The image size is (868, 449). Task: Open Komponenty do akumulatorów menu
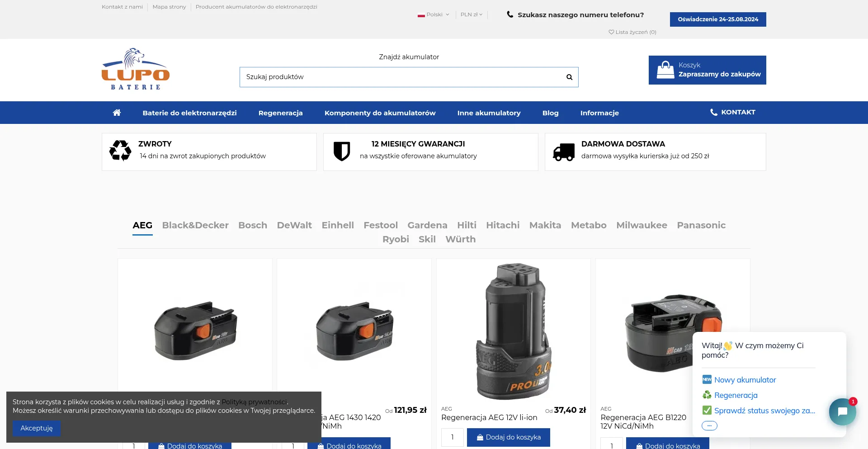380,113
